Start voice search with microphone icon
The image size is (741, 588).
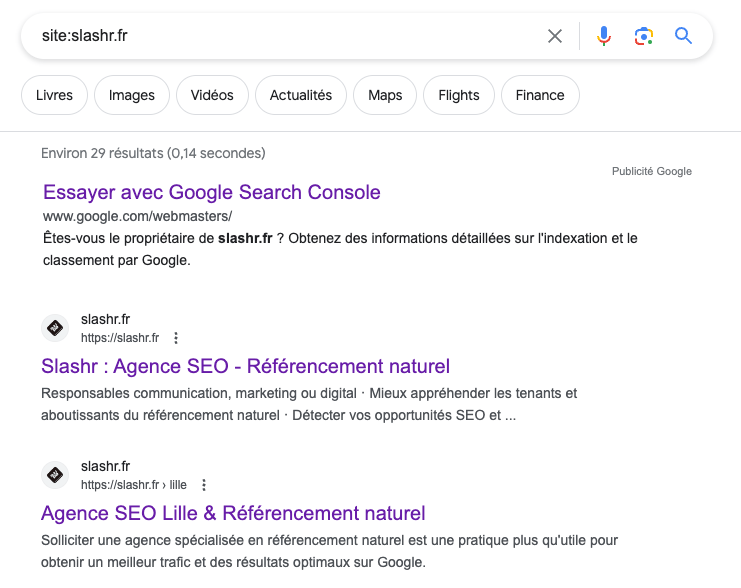(x=604, y=37)
